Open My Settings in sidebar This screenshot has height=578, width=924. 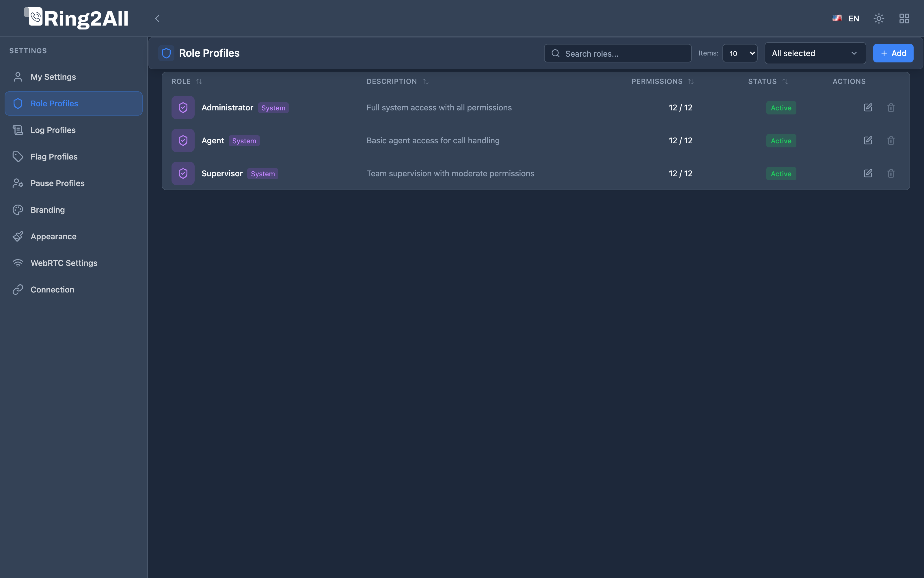[73, 77]
